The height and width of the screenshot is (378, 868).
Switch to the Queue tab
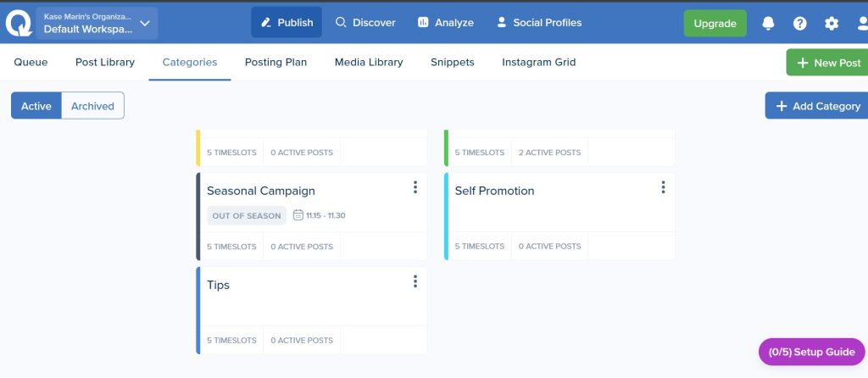click(x=31, y=62)
